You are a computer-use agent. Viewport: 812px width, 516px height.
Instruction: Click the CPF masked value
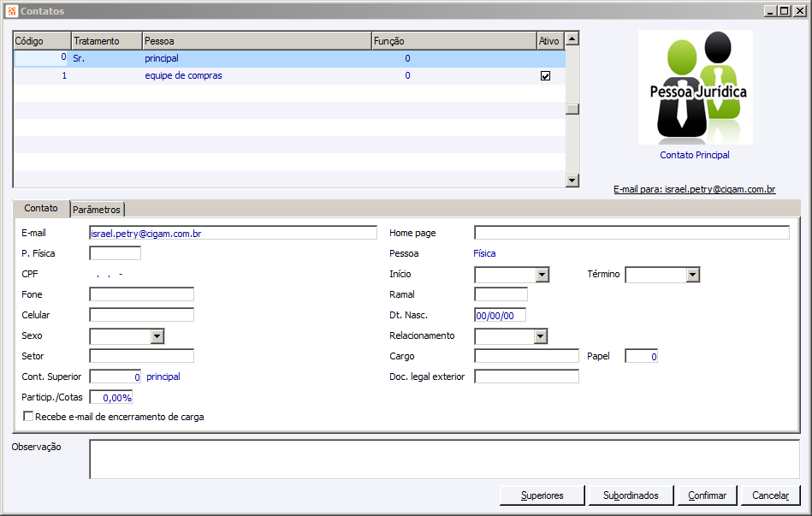110,274
